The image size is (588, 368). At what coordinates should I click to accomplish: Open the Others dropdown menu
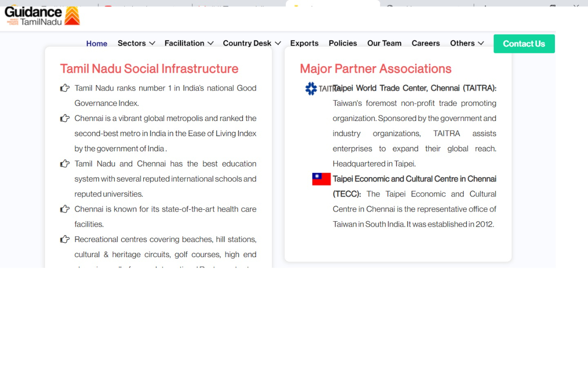click(x=467, y=43)
